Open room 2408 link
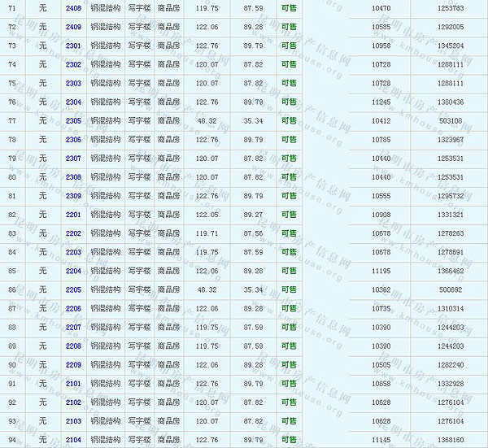Viewport: 488px width, 448px height. [x=73, y=8]
